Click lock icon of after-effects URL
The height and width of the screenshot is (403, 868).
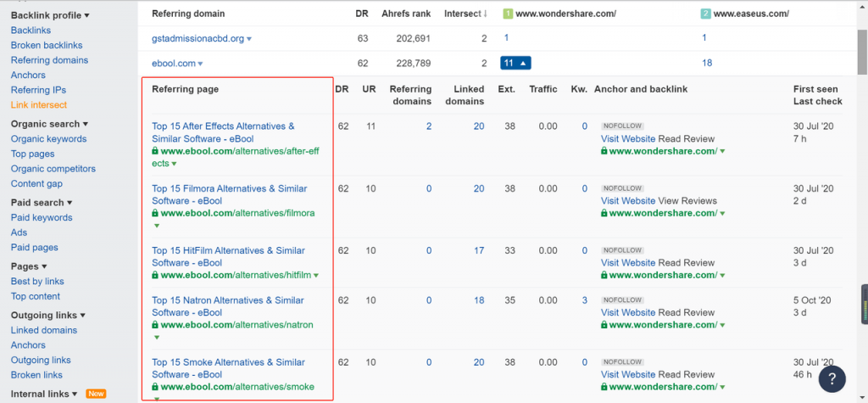[155, 151]
